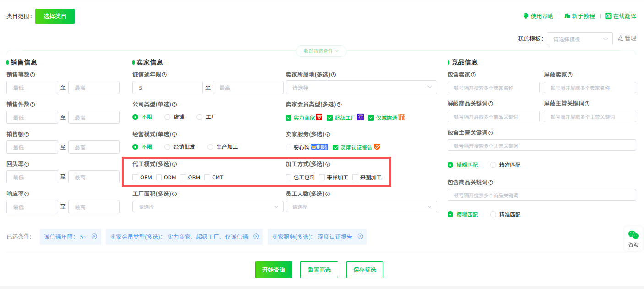Enable the 安心购 seller service checkbox

click(289, 148)
